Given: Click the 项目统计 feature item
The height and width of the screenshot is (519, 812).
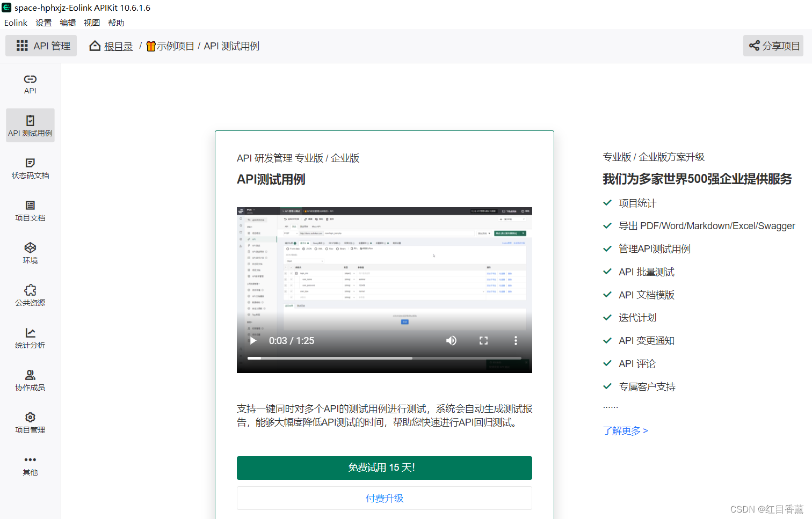Looking at the screenshot, I should 637,203.
